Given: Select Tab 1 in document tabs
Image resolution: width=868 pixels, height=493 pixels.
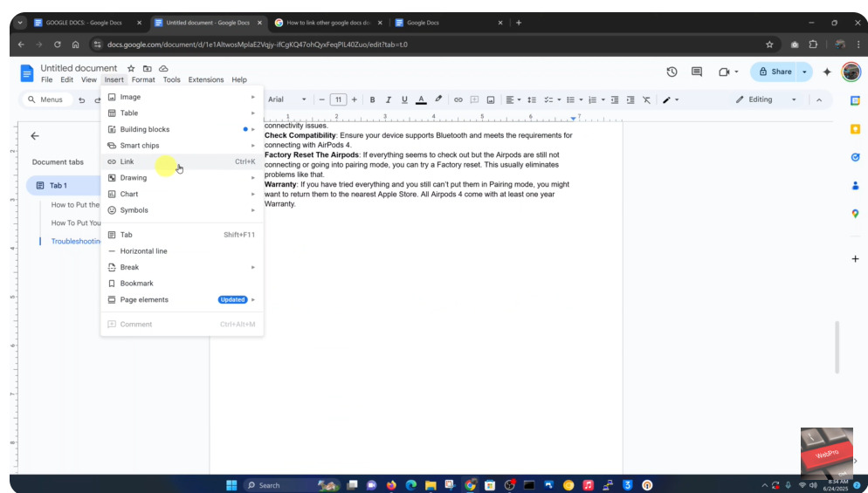Looking at the screenshot, I should [63, 185].
